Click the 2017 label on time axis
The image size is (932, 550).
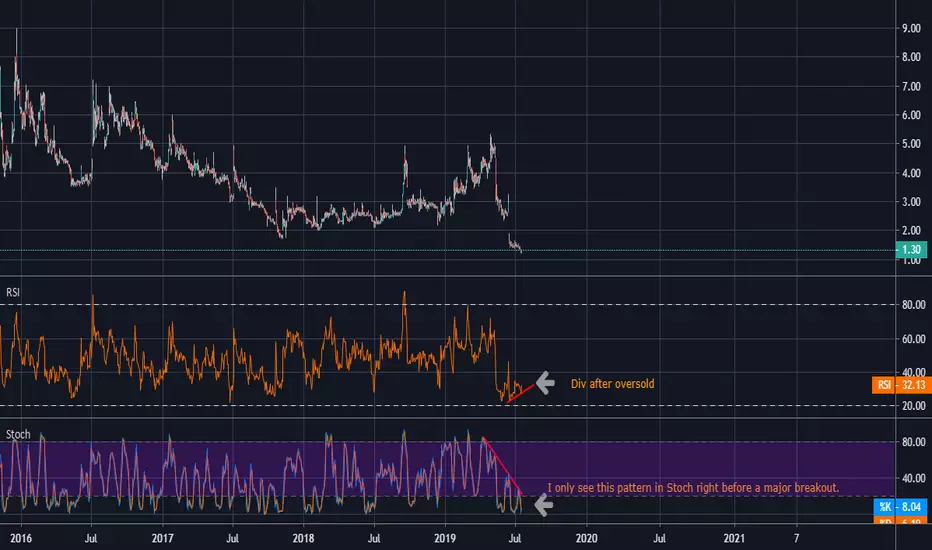162,538
